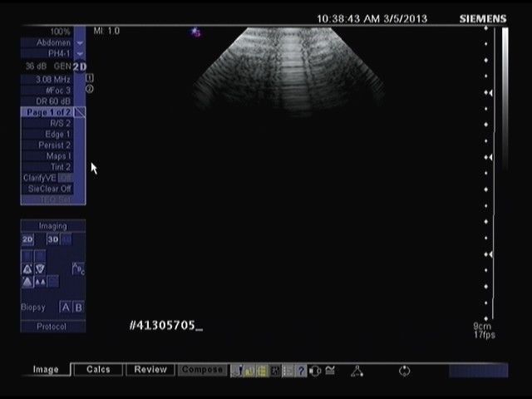Switch to 2D imaging mode
532x399 pixels.
click(27, 240)
